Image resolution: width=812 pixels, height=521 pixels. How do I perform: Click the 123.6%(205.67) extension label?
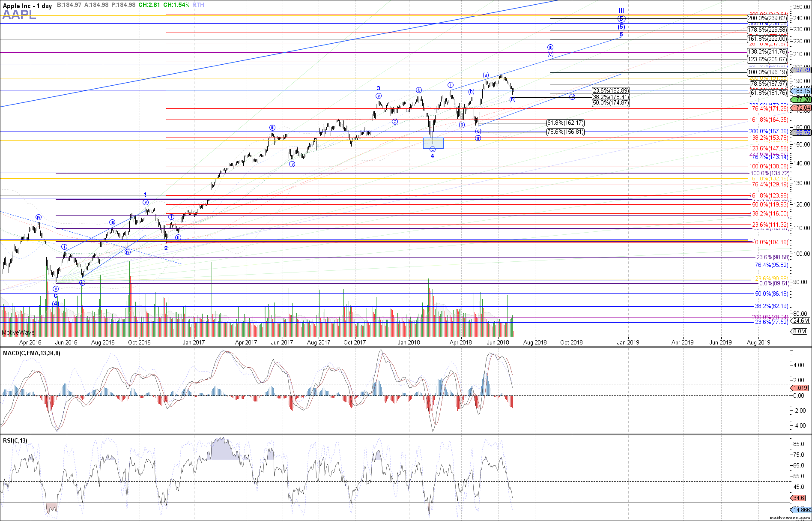tap(767, 60)
